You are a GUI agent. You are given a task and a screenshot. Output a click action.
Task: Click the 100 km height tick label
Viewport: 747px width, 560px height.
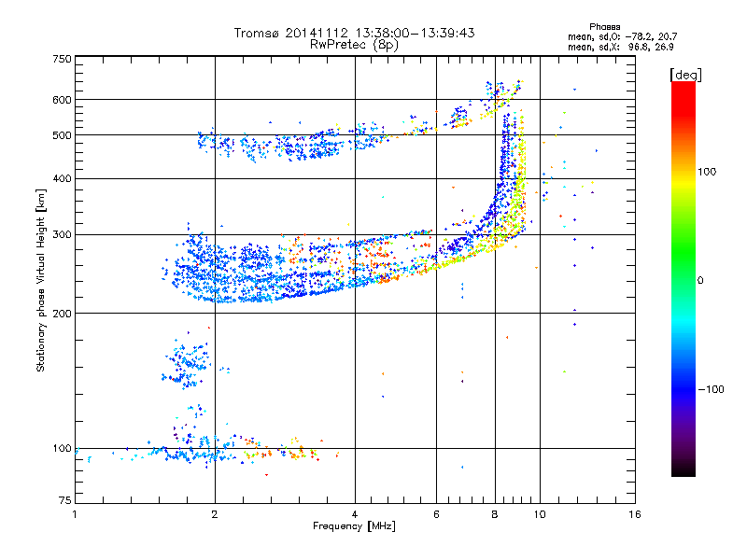tap(62, 449)
